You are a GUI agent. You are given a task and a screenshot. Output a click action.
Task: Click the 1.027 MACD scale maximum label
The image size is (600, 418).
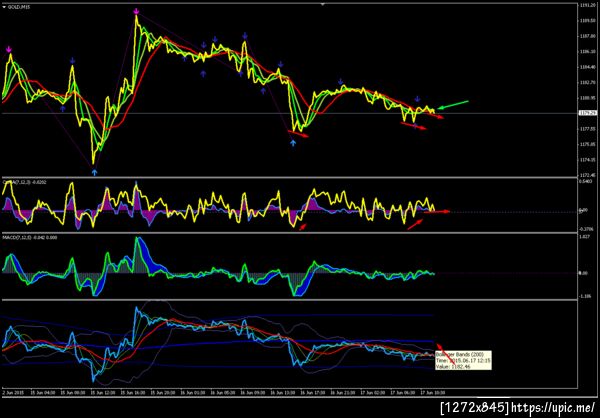coord(585,237)
